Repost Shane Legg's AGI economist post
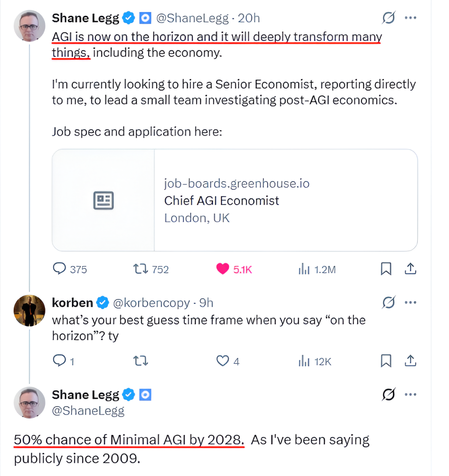 [x=141, y=268]
